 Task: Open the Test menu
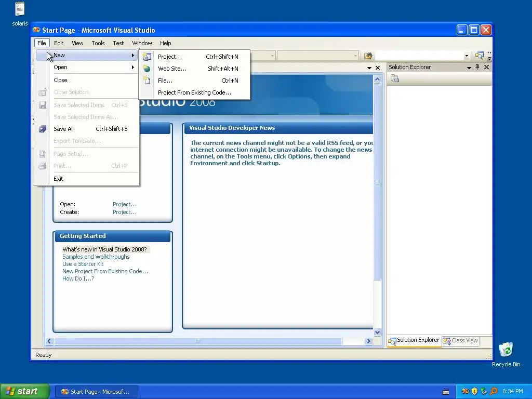pos(118,43)
